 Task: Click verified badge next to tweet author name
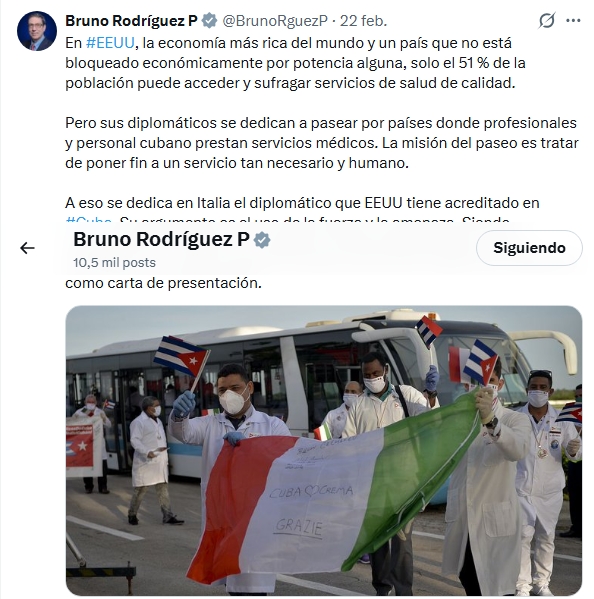click(209, 21)
